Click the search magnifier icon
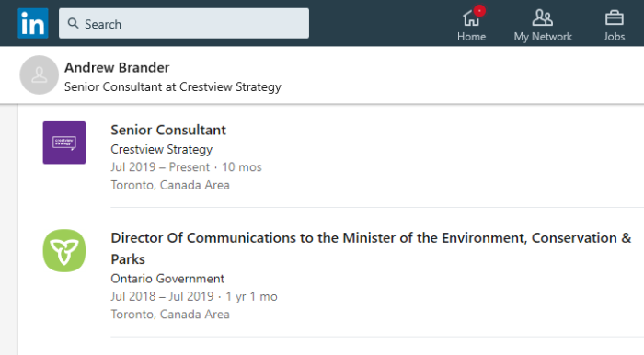The width and height of the screenshot is (644, 355). 73,23
